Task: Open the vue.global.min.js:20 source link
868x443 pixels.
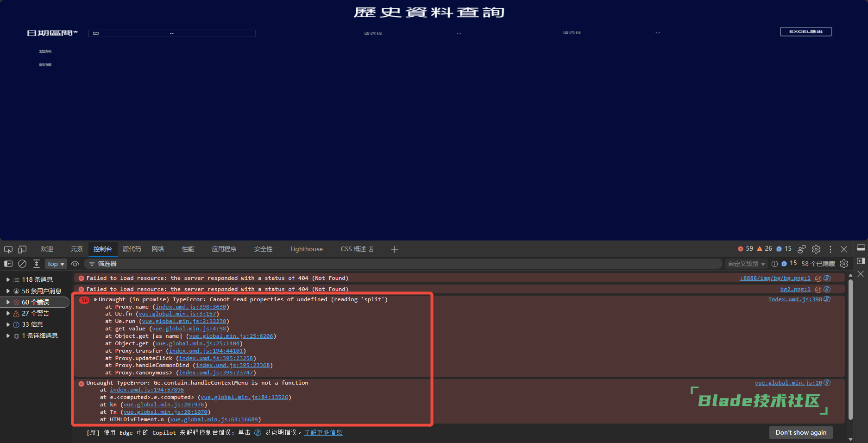Action: (788, 383)
